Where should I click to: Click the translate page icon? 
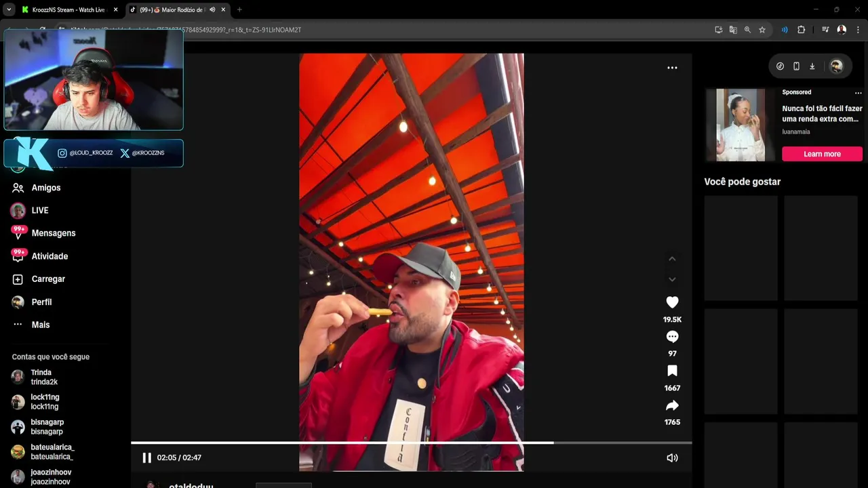pyautogui.click(x=733, y=30)
